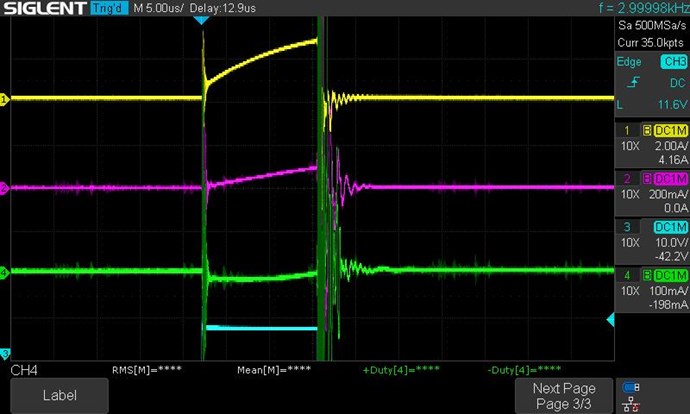Click channel 4 offset -198mA value

668,304
